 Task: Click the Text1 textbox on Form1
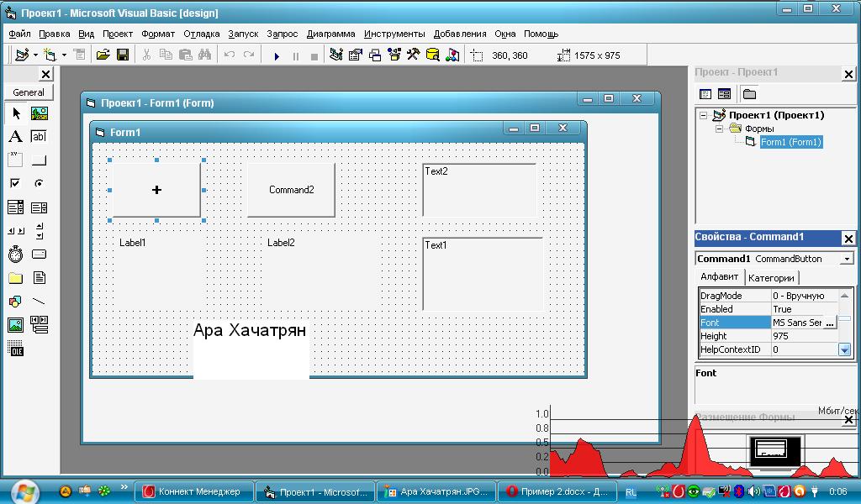pyautogui.click(x=483, y=274)
